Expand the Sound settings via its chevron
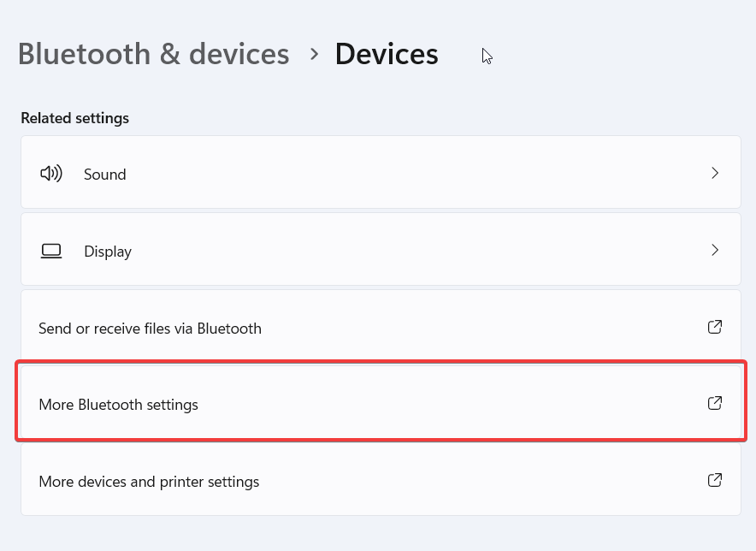The width and height of the screenshot is (756, 551). coord(715,173)
